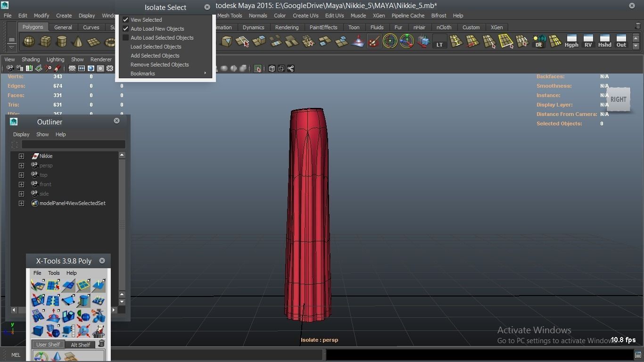Image resolution: width=644 pixels, height=362 pixels.
Task: Click the select camera panel icon
Action: click(x=10, y=69)
